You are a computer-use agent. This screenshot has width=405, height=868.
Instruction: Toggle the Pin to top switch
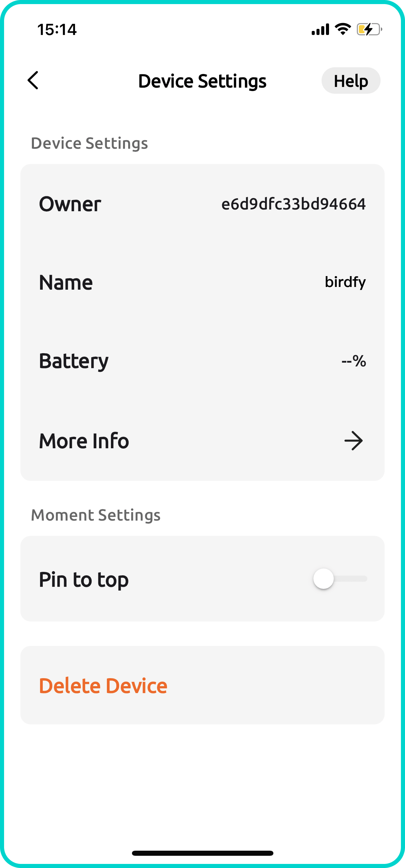(x=340, y=579)
